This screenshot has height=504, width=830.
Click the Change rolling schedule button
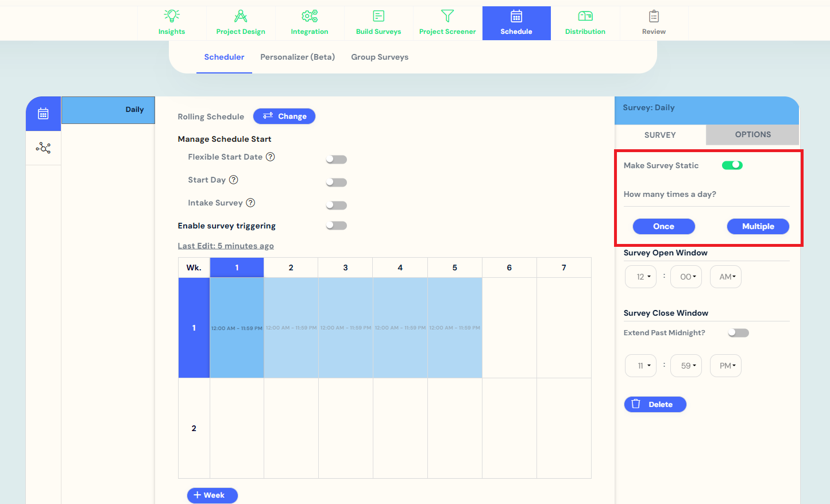pyautogui.click(x=284, y=116)
